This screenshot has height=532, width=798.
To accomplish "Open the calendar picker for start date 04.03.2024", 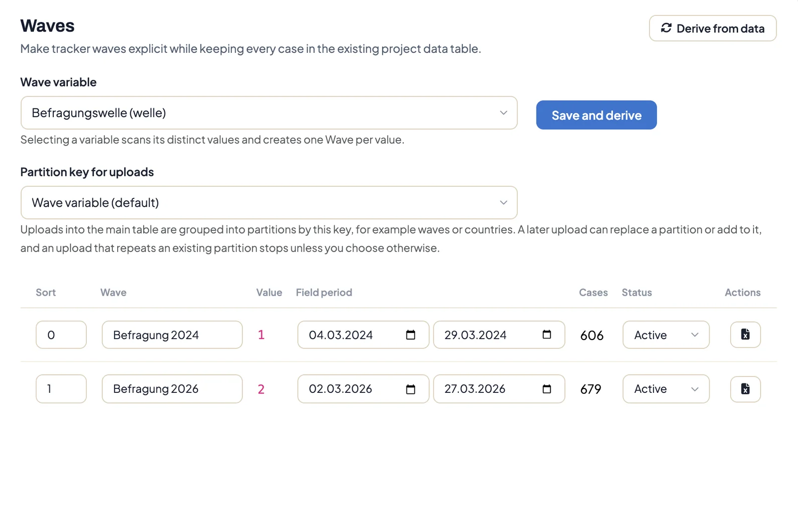I will tap(410, 335).
